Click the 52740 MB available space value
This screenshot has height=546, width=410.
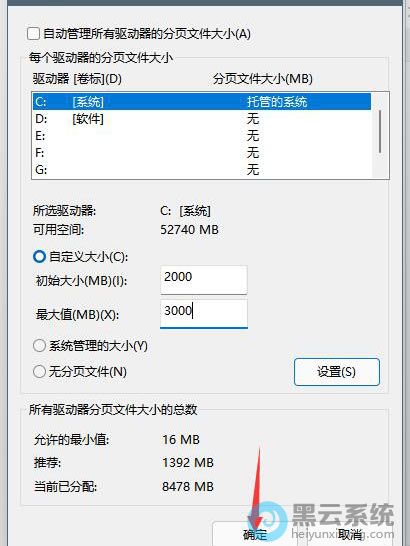189,230
